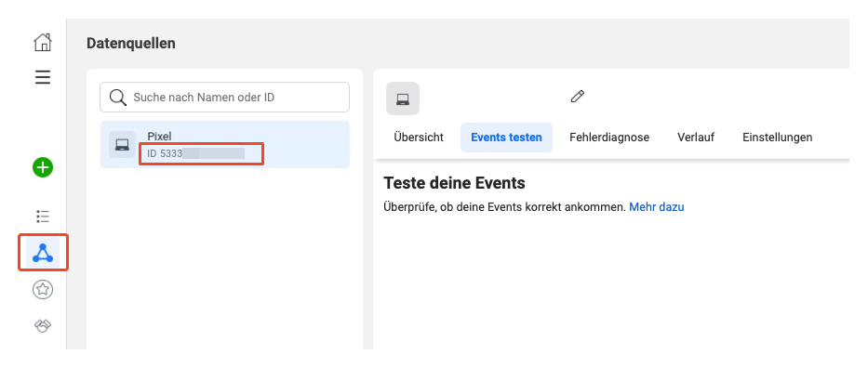Click the search magnifier icon

click(x=117, y=98)
